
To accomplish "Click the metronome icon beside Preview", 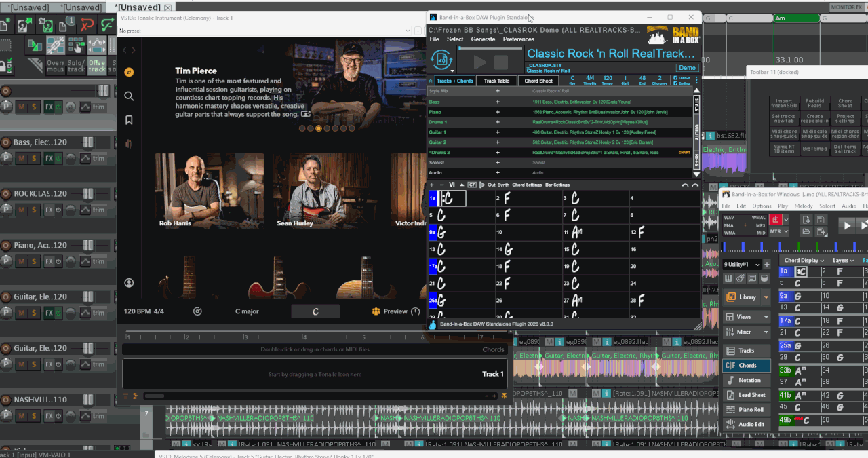I will 416,311.
